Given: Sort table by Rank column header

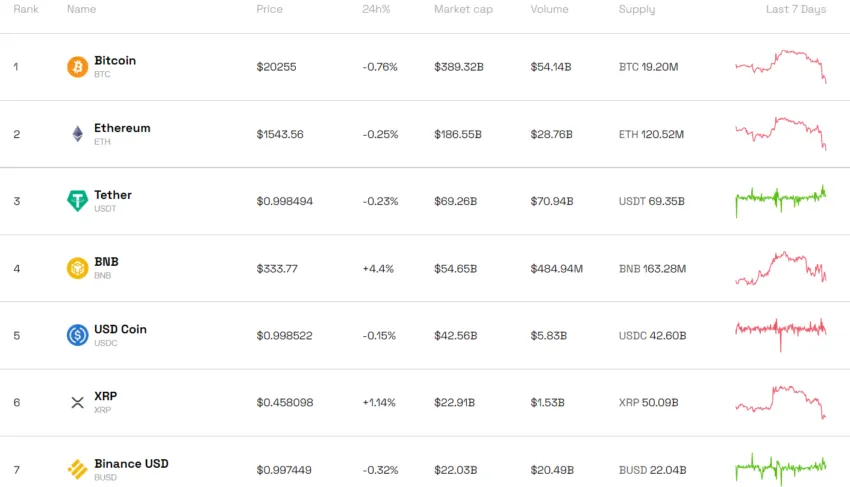Looking at the screenshot, I should [x=26, y=9].
